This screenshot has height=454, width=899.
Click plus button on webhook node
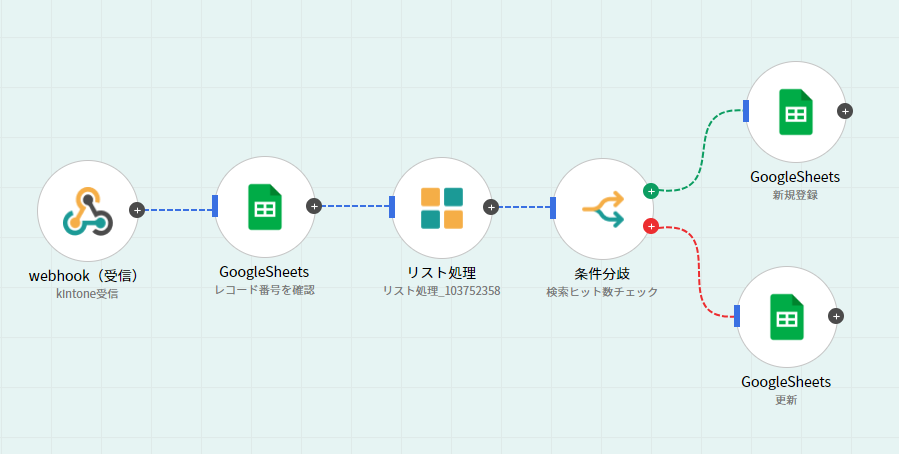(x=136, y=210)
